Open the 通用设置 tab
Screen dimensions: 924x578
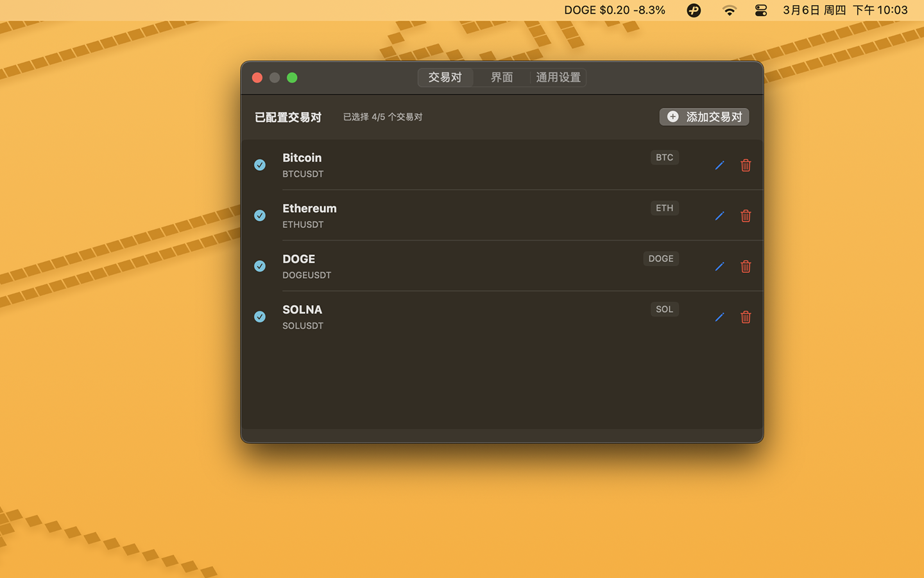[x=558, y=78]
